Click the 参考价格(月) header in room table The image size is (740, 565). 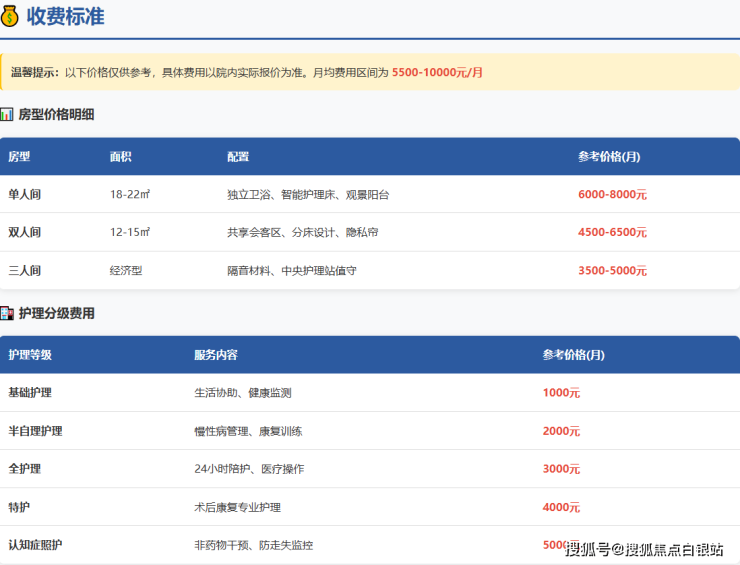609,157
